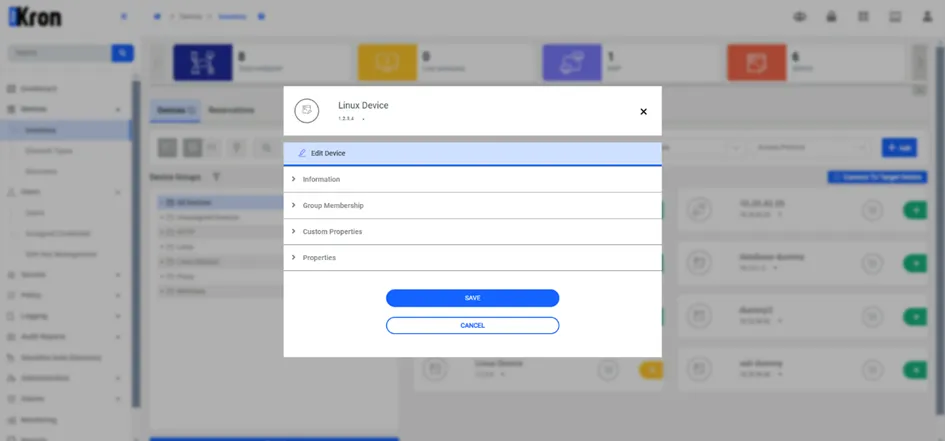945x441 pixels.
Task: Expand the Group Membership section
Action: pyautogui.click(x=472, y=205)
